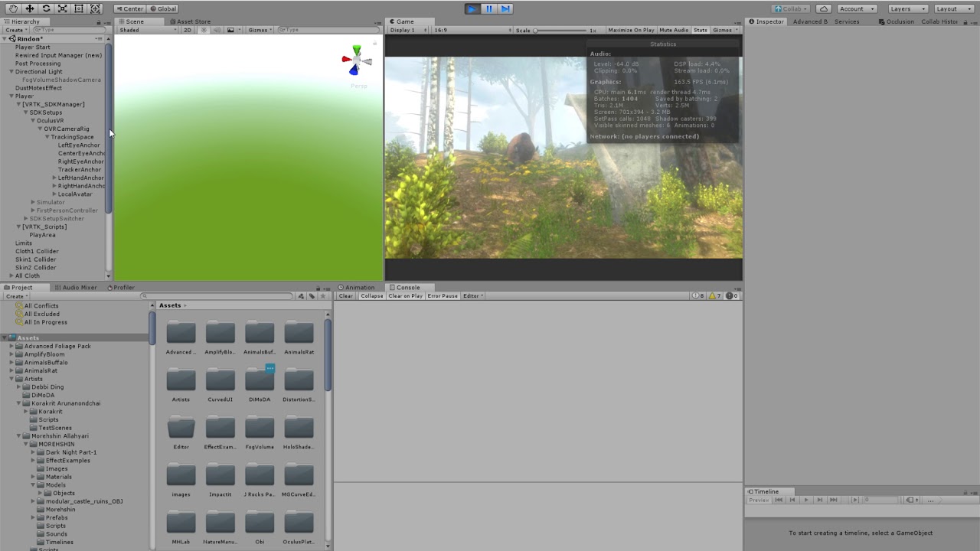Screen dimensions: 980x551
Task: Select the Move tool
Action: [30, 8]
